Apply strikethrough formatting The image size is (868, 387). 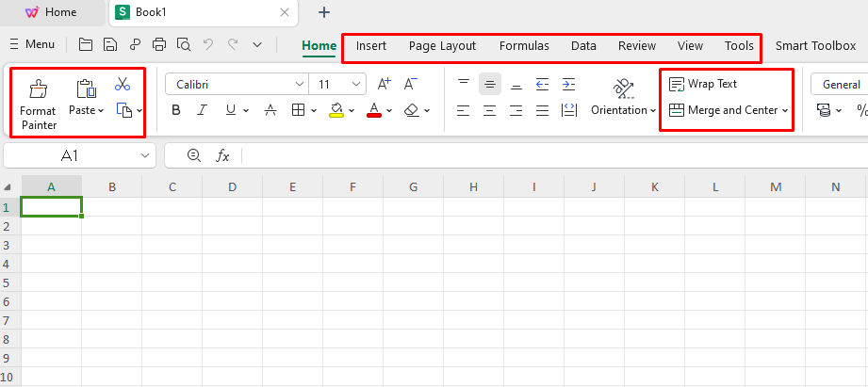[270, 110]
